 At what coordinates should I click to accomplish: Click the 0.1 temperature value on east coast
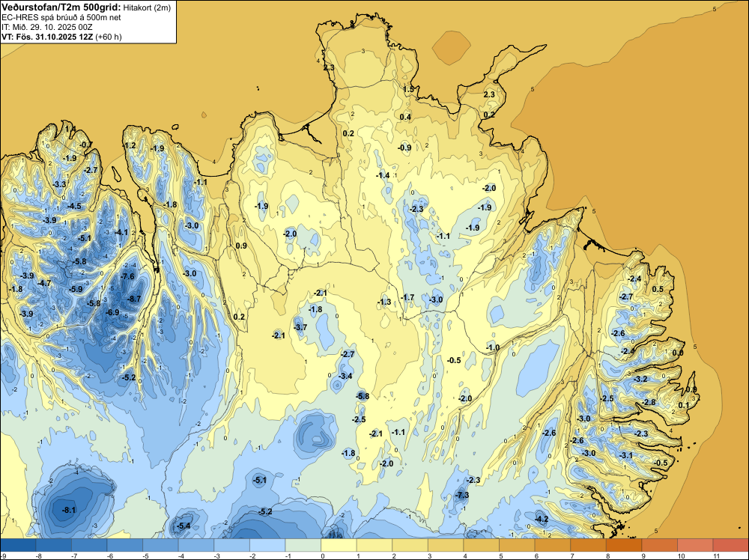click(x=684, y=405)
